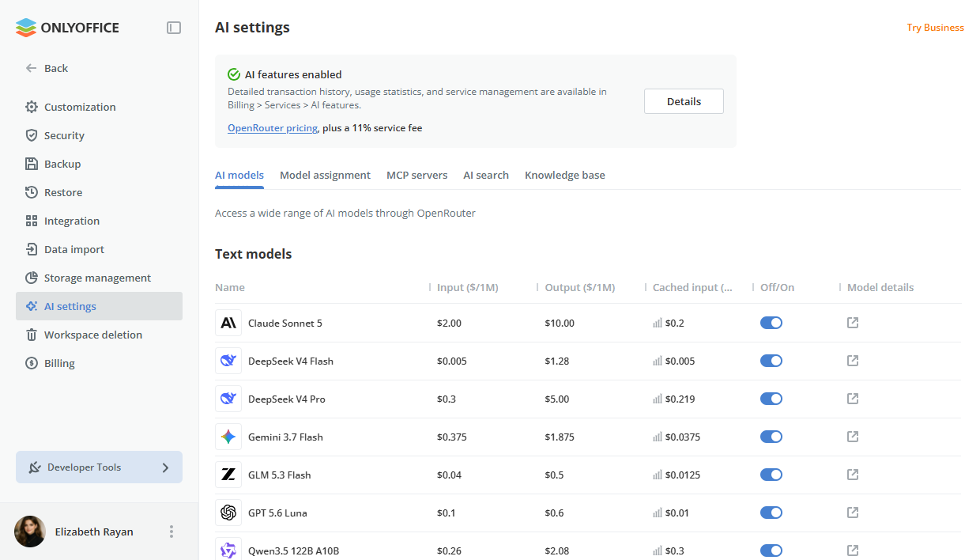Switch off Qwen3.5 122B A10B model
Viewport: 980px width, 560px height.
click(771, 551)
